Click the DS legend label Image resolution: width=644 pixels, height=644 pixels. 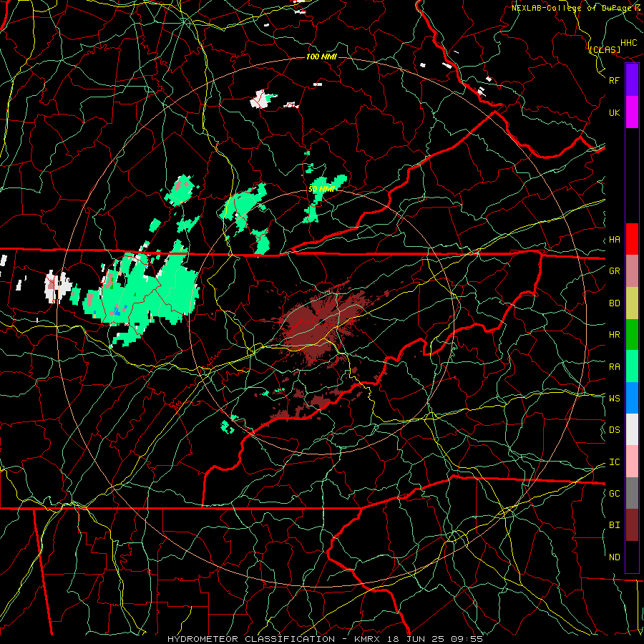614,429
